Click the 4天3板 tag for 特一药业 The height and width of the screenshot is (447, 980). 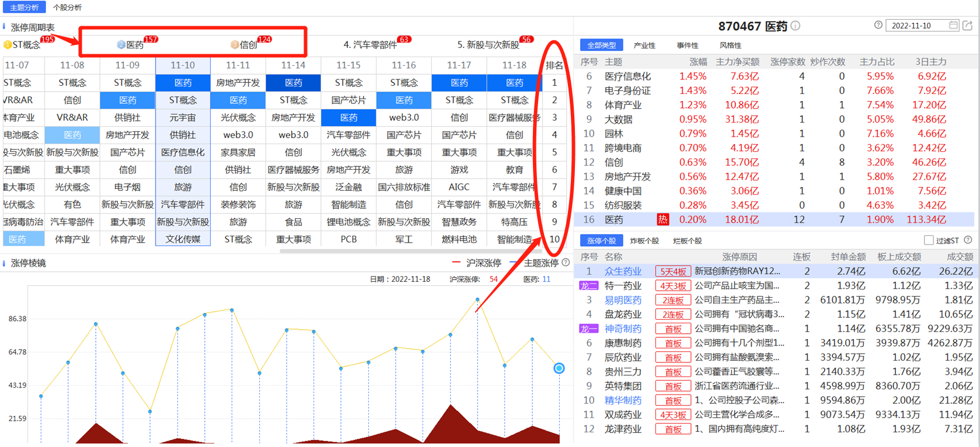673,286
